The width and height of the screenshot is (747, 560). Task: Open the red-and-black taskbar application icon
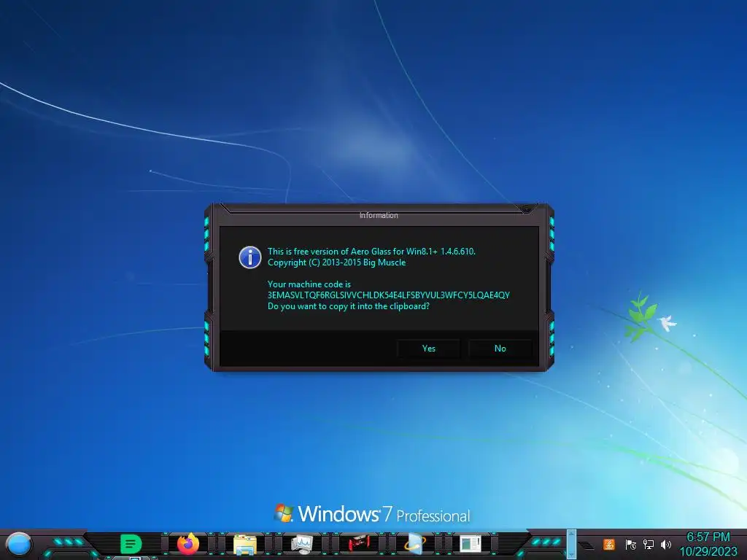[x=359, y=544]
